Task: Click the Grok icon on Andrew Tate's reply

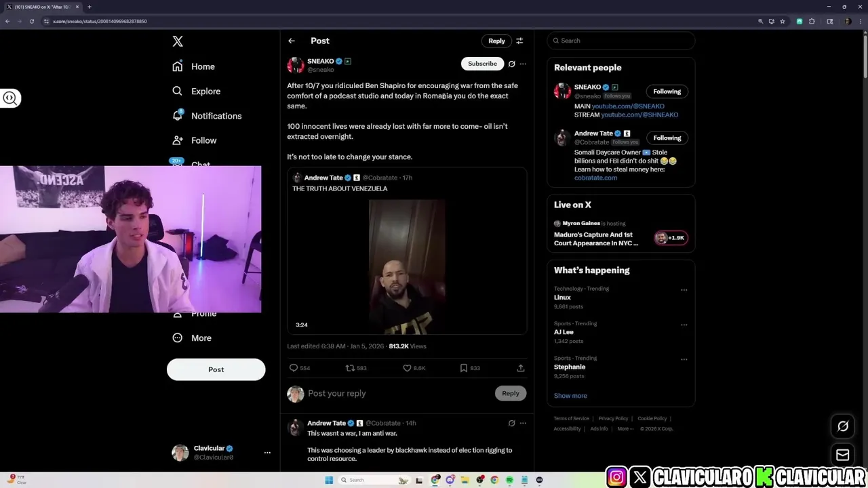Action: (x=512, y=423)
